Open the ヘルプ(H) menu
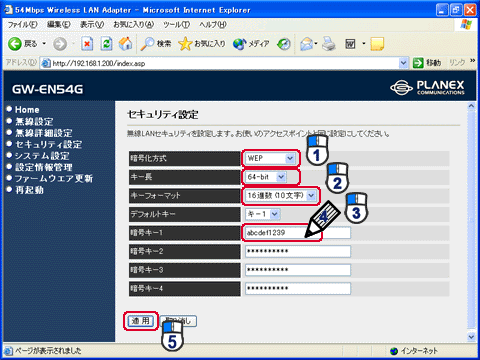480x360 pixels. click(x=213, y=25)
